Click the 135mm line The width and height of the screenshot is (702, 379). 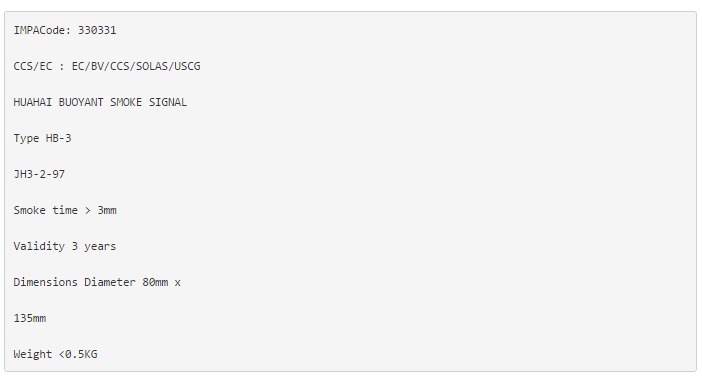click(30, 318)
